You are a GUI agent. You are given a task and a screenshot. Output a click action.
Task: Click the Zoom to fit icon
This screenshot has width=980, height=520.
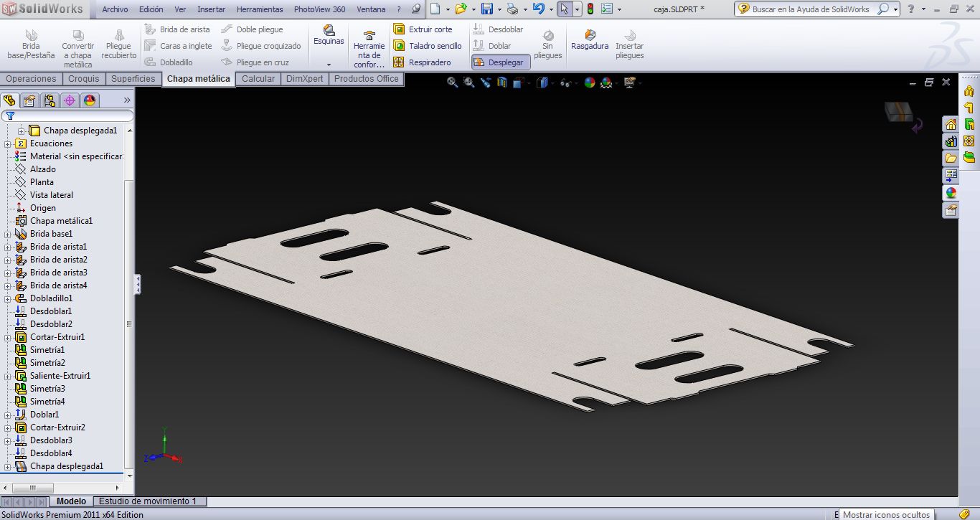tap(452, 82)
